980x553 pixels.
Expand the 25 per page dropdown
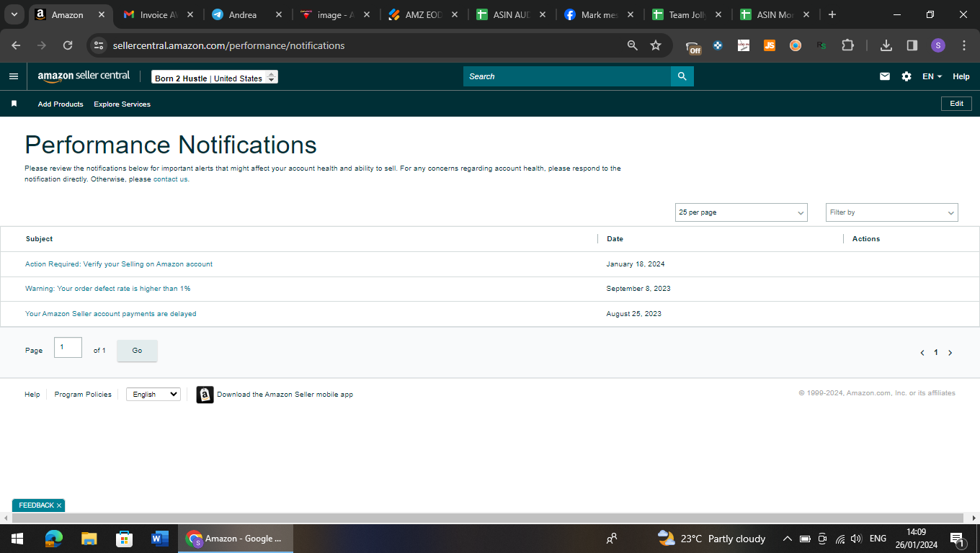coord(741,212)
